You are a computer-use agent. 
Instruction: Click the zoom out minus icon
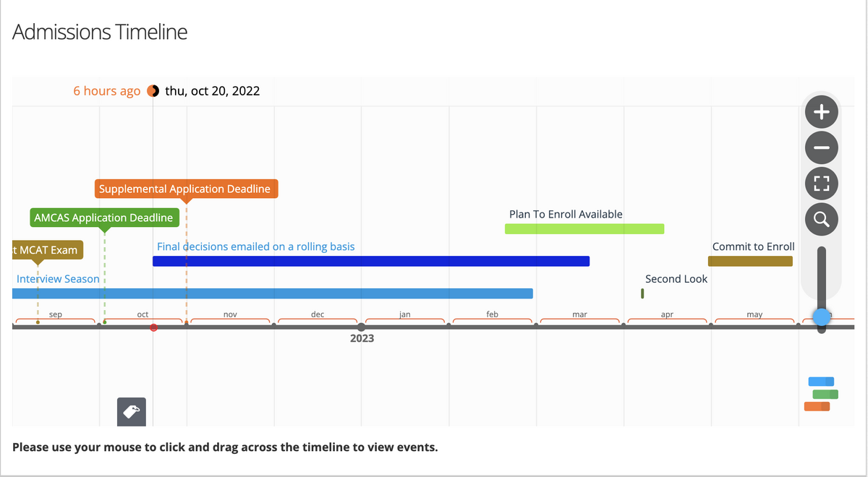pos(821,148)
